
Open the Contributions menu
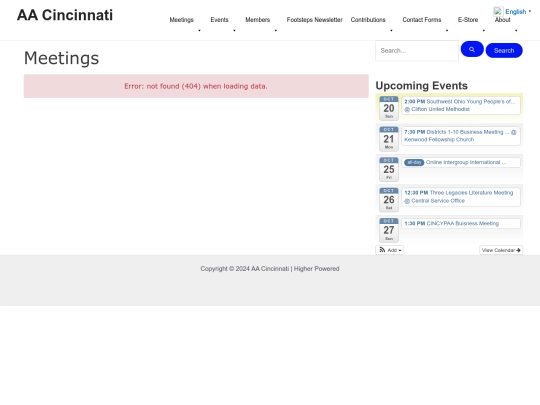(x=368, y=20)
